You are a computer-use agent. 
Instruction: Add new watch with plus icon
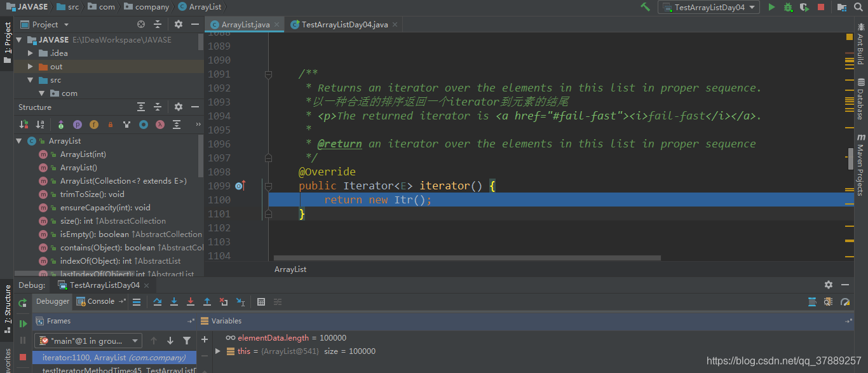204,339
